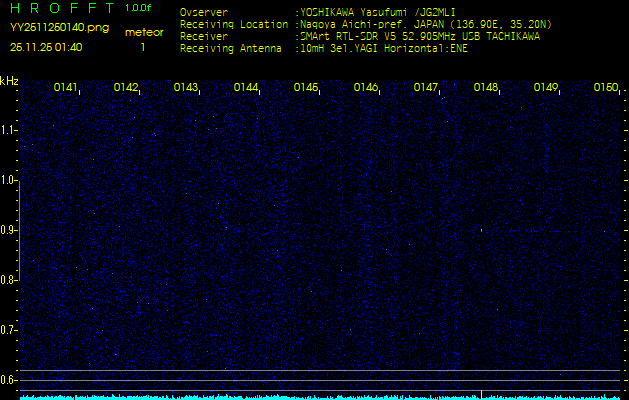This screenshot has width=629, height=400.
Task: Click the cyan signal level strip
Action: 320,398
